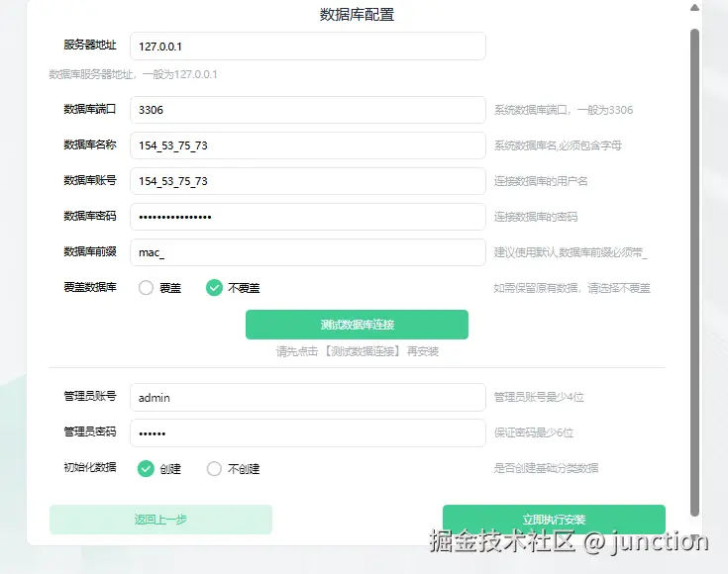Click the scrollbar up arrow

[x=694, y=8]
